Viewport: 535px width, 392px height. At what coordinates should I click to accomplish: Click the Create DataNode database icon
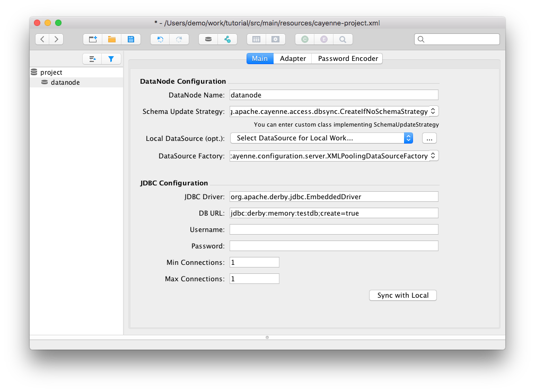(x=208, y=39)
